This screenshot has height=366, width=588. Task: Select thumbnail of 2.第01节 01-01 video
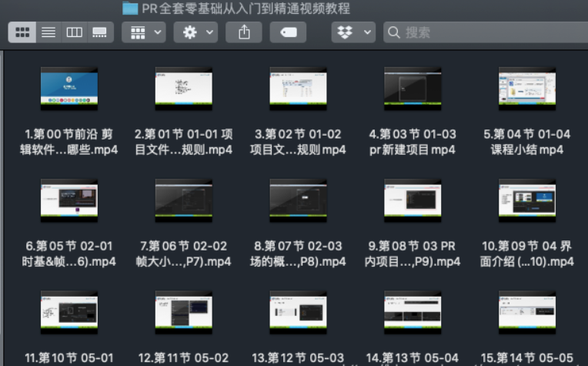coord(184,89)
